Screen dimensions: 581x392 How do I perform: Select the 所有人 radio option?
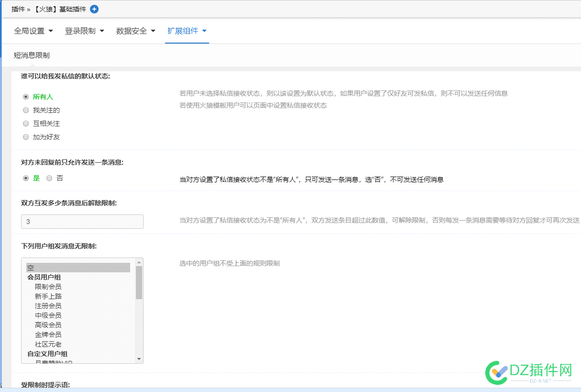pos(26,97)
